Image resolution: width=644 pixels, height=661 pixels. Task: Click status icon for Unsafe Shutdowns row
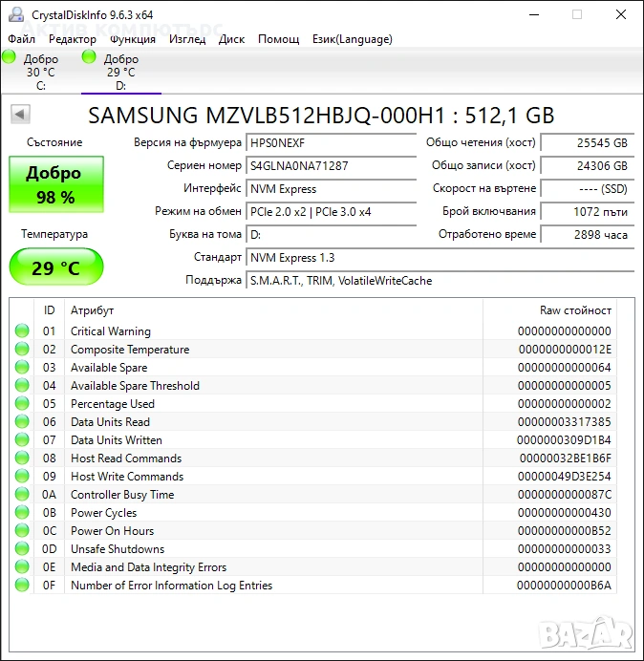(x=22, y=549)
